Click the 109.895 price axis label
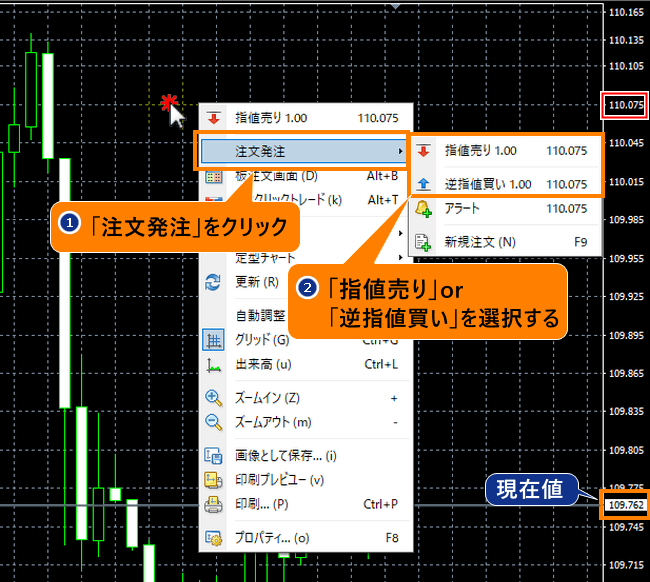The image size is (650, 582). [x=626, y=335]
